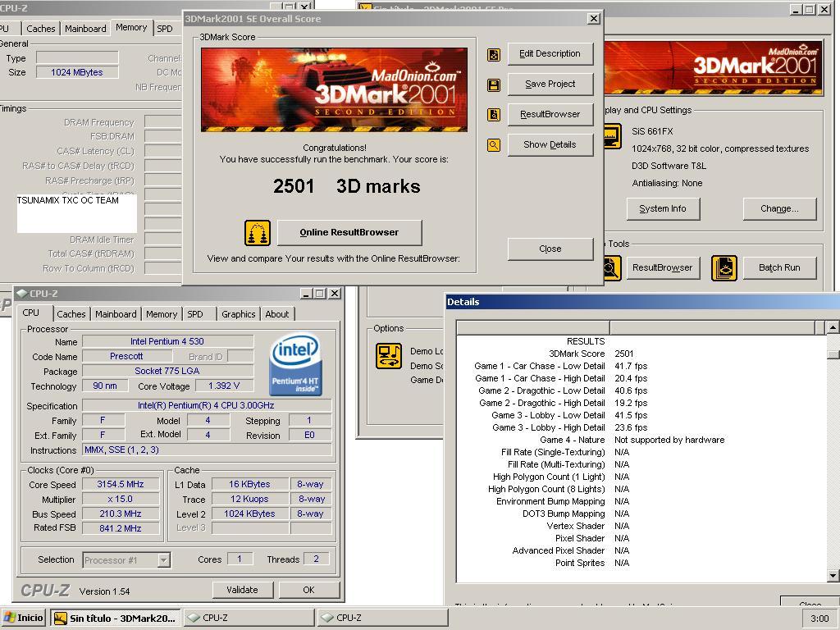840x630 pixels.
Task: Click the Save Project button
Action: (x=550, y=84)
